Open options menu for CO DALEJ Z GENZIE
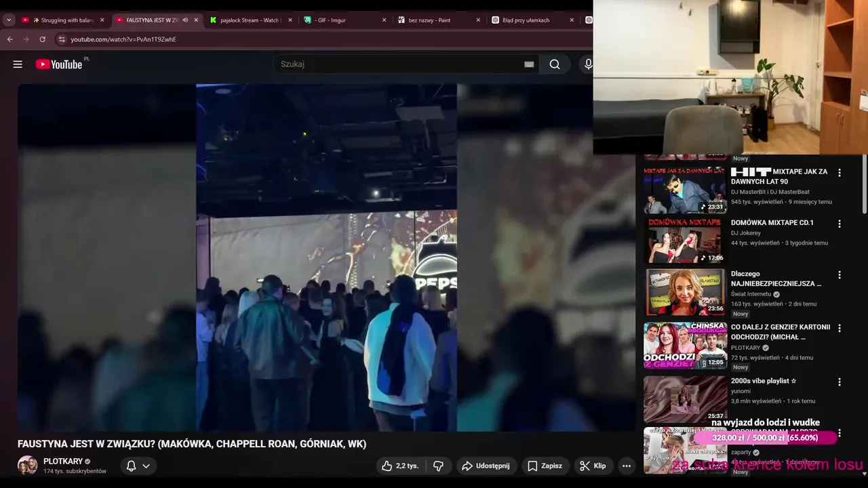The image size is (868, 488). [x=840, y=328]
